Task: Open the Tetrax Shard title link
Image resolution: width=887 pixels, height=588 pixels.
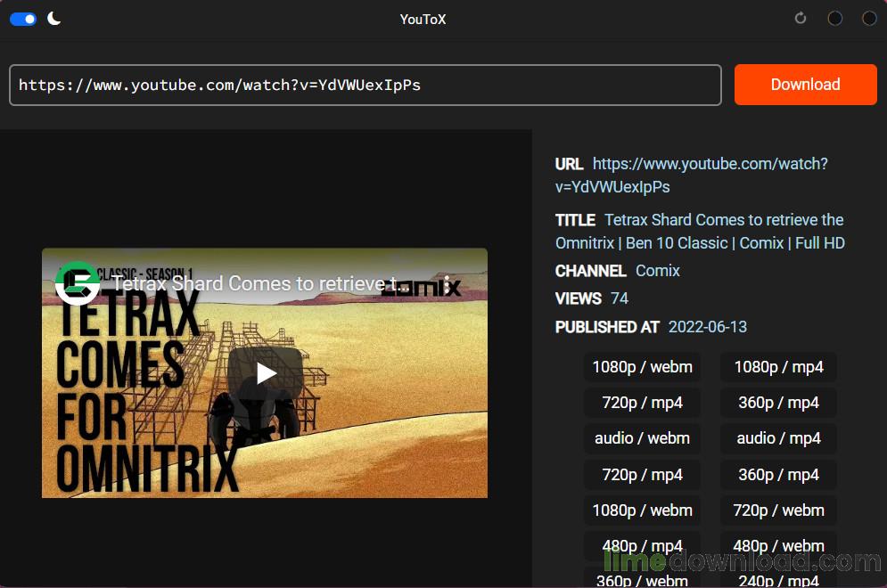Action: click(x=700, y=232)
